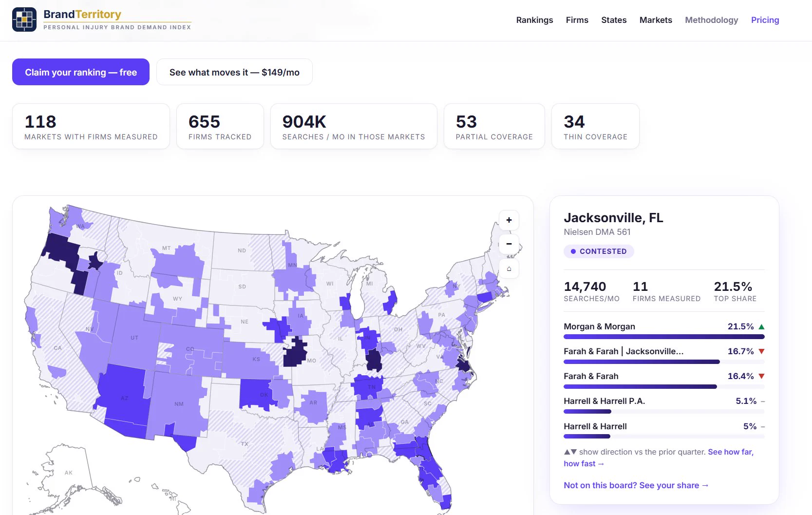Click the Morgan & Morgan firm name
The width and height of the screenshot is (812, 515).
pyautogui.click(x=599, y=326)
